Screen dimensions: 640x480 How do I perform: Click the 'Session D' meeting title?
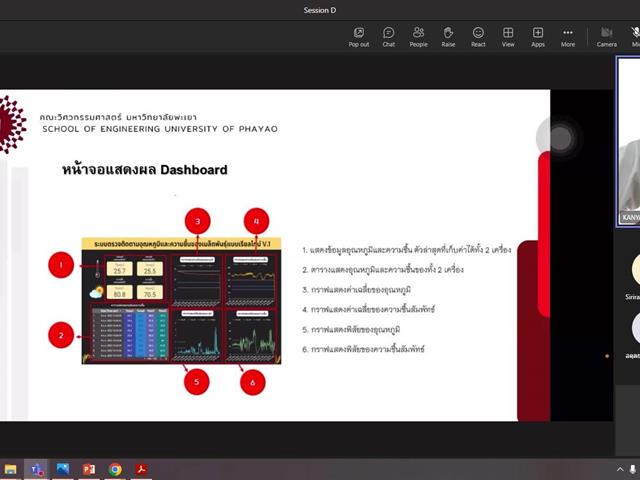[320, 10]
